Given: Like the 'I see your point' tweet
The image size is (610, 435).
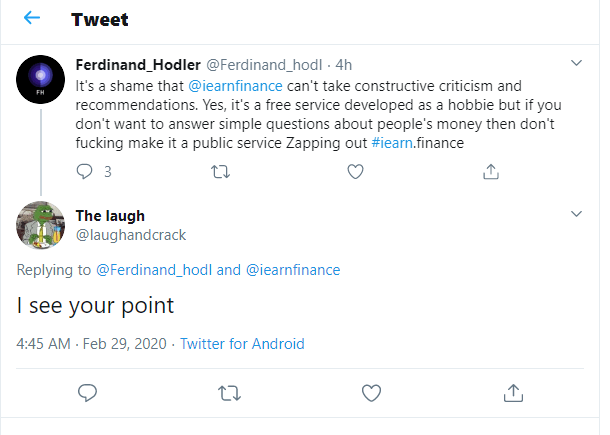Looking at the screenshot, I should click(x=371, y=391).
